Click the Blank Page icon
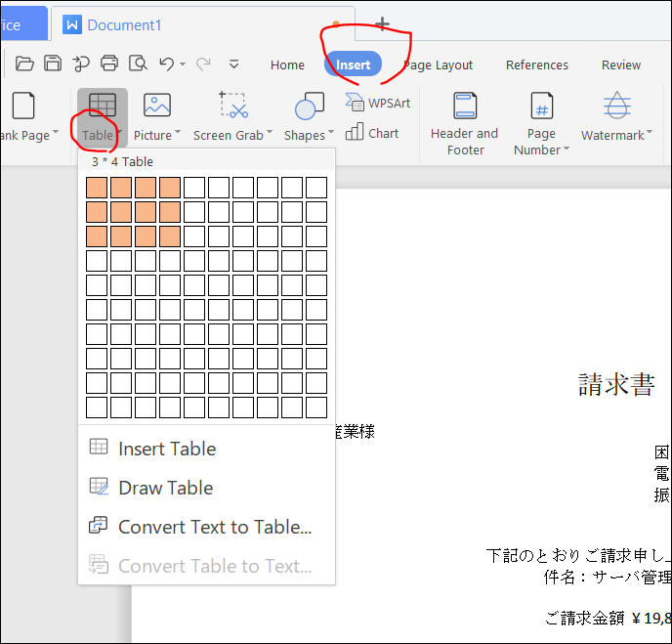This screenshot has height=644, width=672. [23, 106]
